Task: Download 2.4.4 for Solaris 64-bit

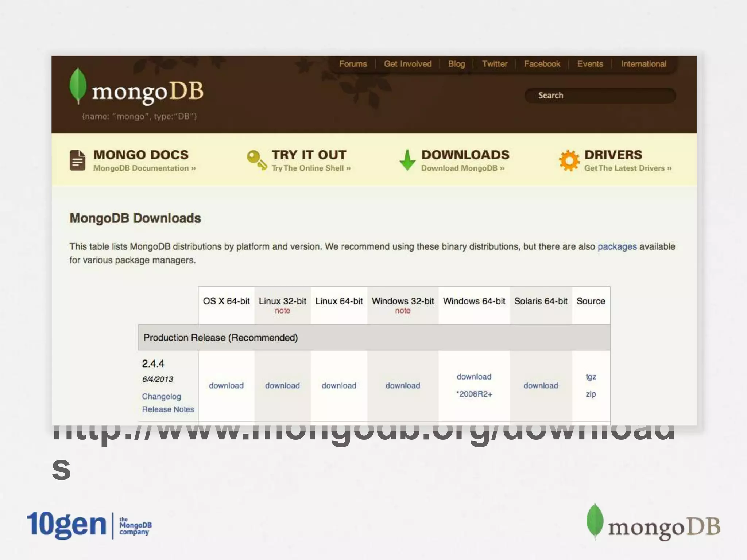Action: [x=541, y=386]
